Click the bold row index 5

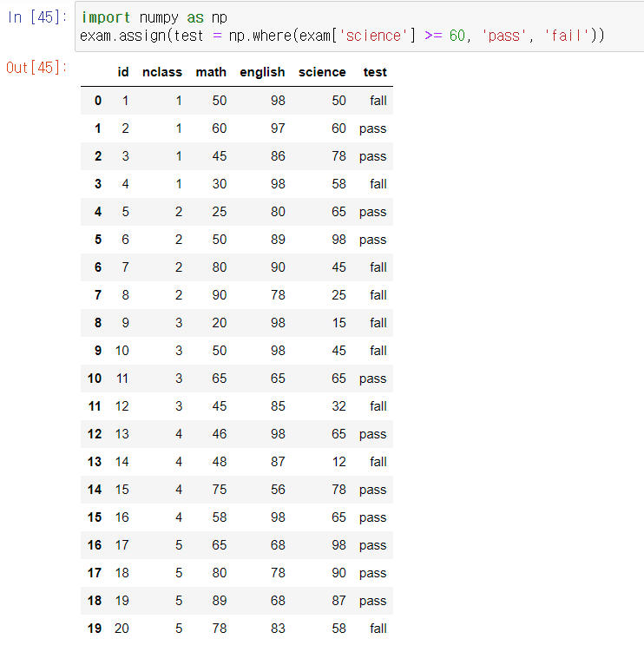pyautogui.click(x=98, y=240)
